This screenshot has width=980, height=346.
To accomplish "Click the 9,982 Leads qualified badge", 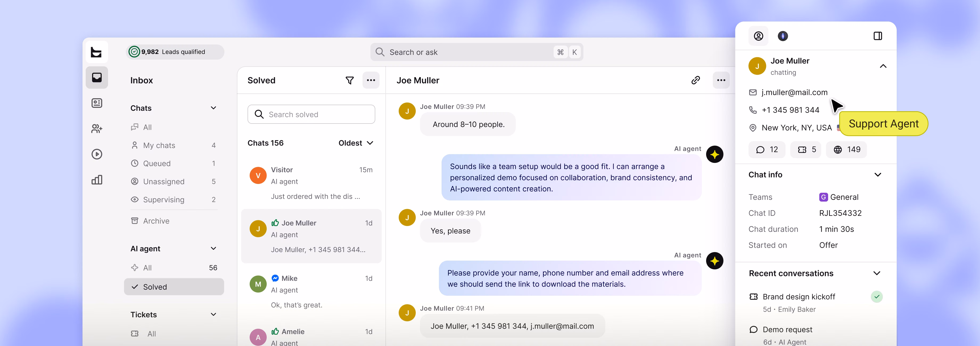I will pyautogui.click(x=175, y=52).
